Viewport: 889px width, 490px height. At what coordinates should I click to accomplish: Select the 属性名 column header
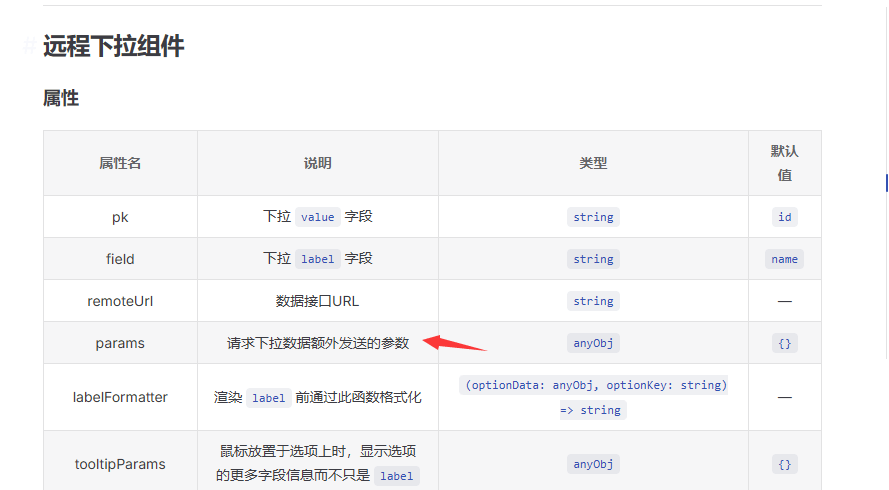point(120,163)
